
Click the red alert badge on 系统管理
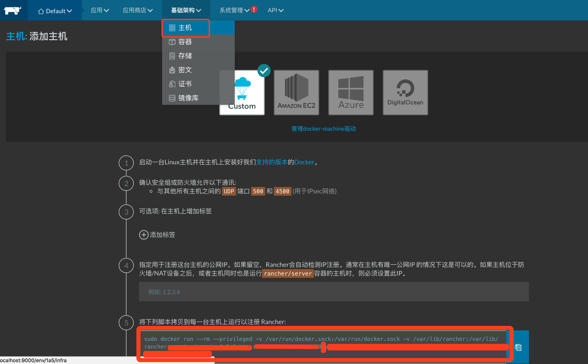pos(254,9)
